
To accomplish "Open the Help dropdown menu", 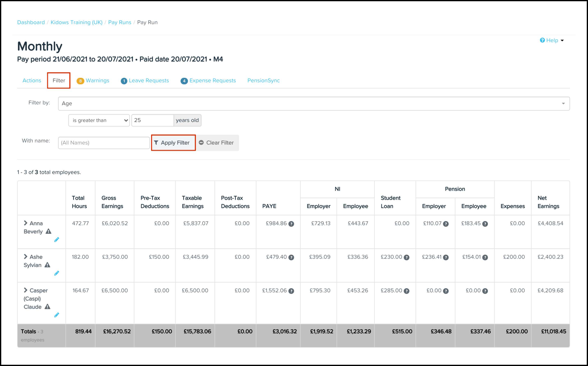I will click(552, 40).
